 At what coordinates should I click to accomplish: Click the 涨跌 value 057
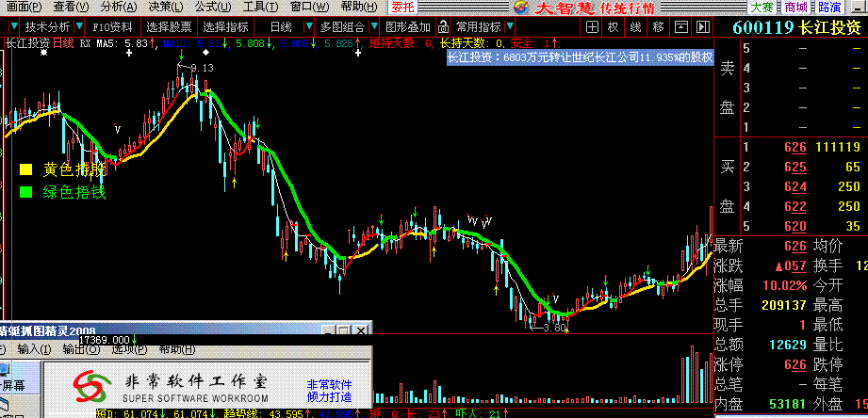[791, 265]
